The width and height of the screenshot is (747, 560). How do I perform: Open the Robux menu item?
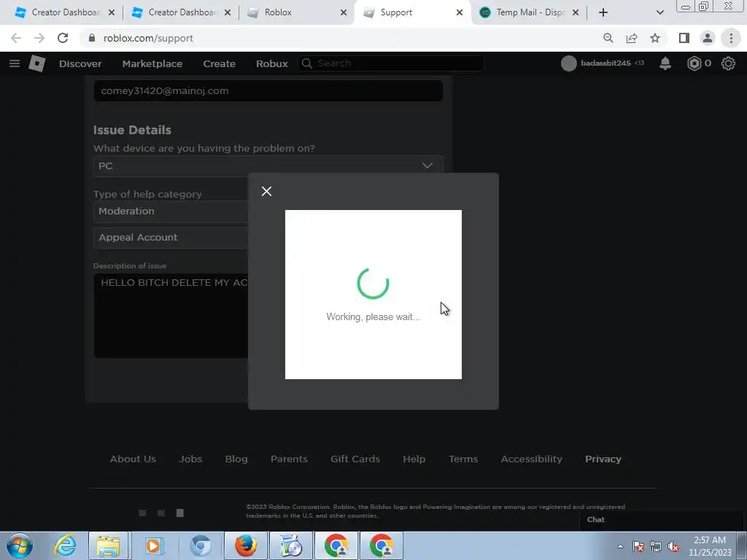(272, 64)
